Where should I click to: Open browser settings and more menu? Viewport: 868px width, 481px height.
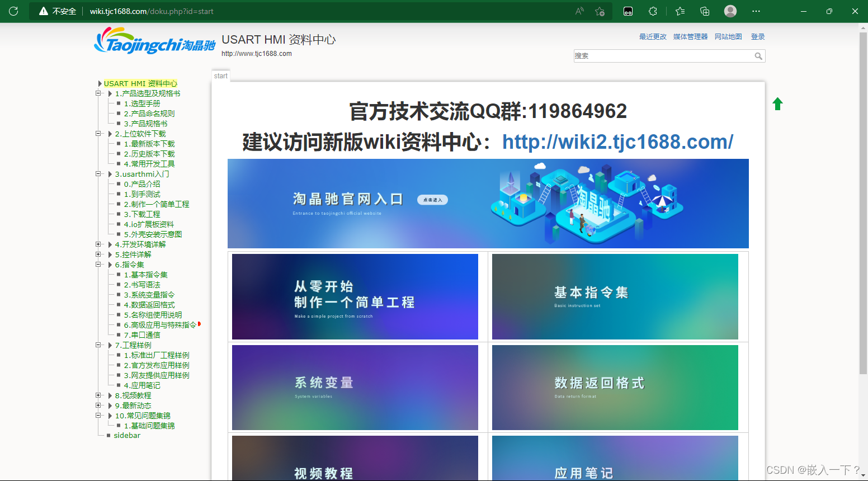[756, 11]
